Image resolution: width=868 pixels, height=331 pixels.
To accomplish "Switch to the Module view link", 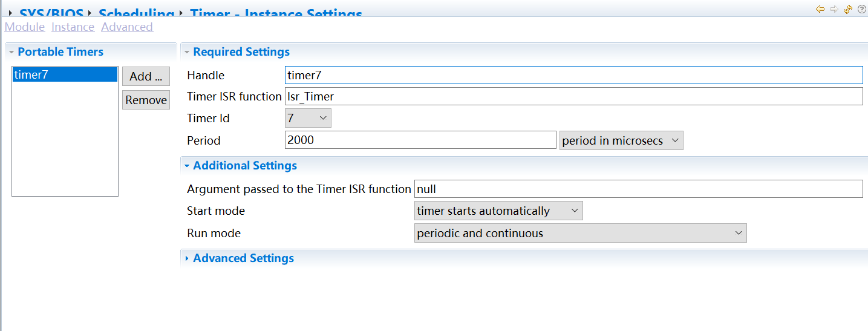I will click(25, 27).
